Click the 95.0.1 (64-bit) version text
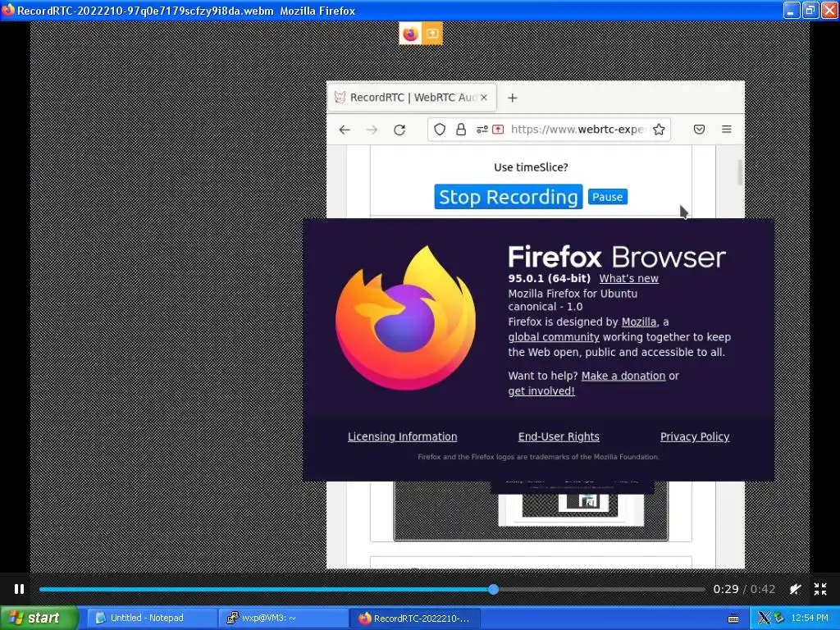The width and height of the screenshot is (840, 630). click(549, 279)
